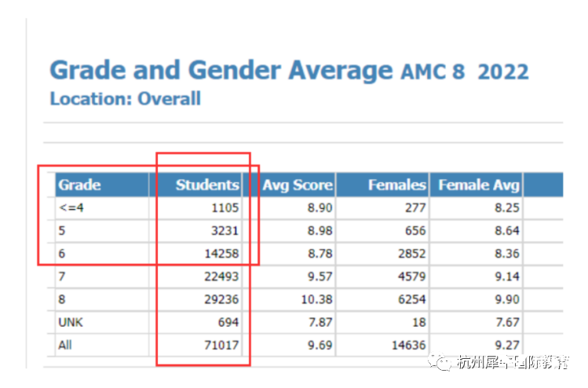Screen dimensions: 588x388
Task: Select the females count 18
Action: [419, 322]
